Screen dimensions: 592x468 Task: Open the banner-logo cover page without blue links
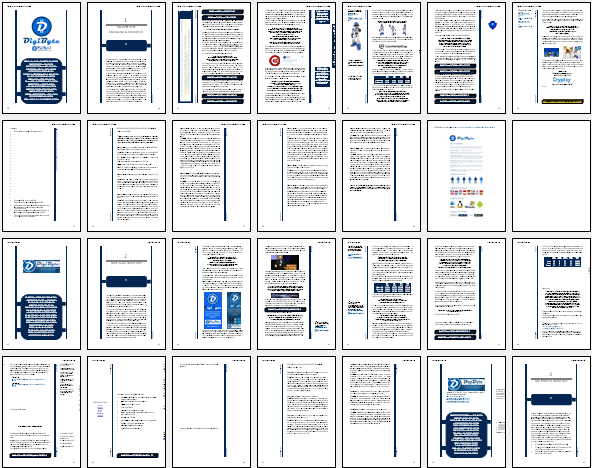point(42,294)
